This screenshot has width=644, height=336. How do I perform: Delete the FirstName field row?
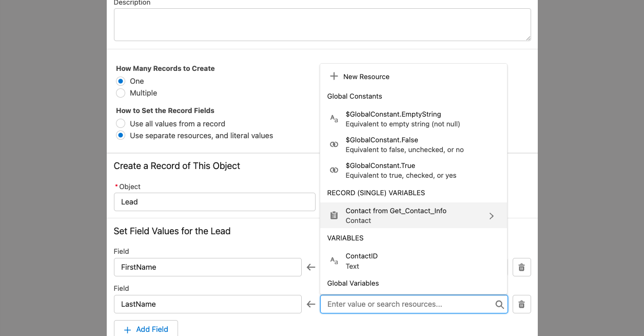pos(521,267)
